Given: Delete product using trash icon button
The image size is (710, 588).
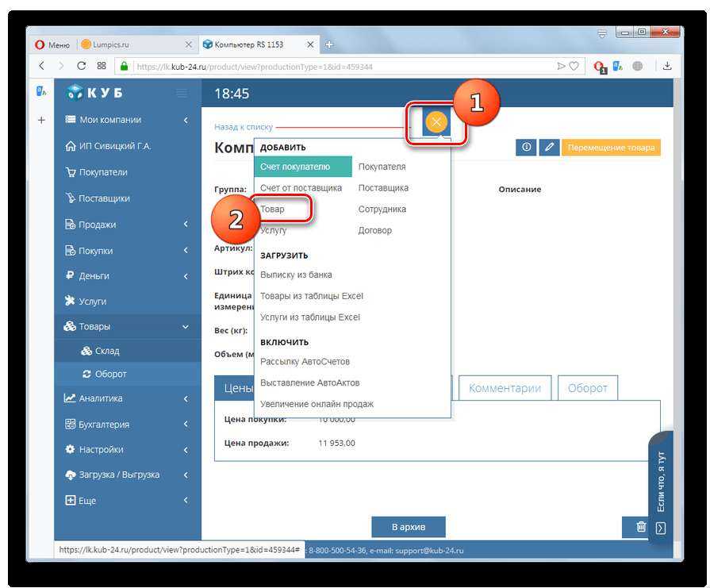Looking at the screenshot, I should point(641,527).
